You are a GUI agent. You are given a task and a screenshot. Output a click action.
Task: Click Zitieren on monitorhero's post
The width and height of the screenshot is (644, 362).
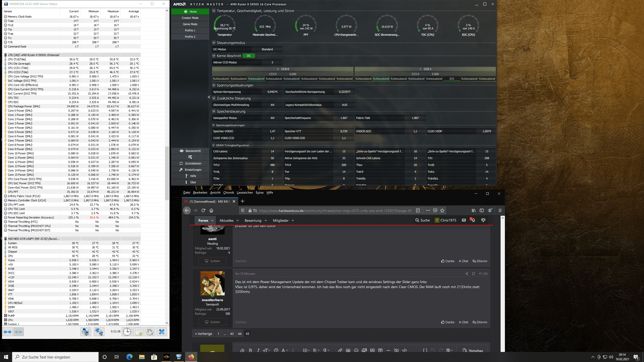(480, 322)
